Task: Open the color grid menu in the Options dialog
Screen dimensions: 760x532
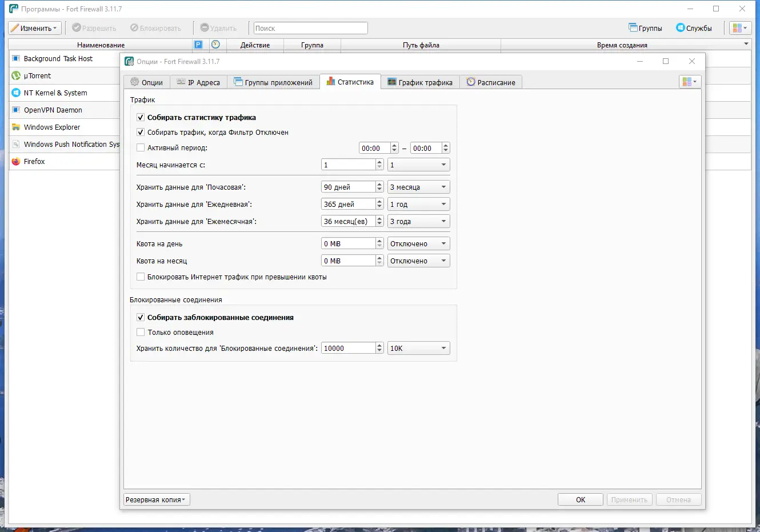Action: (690, 82)
